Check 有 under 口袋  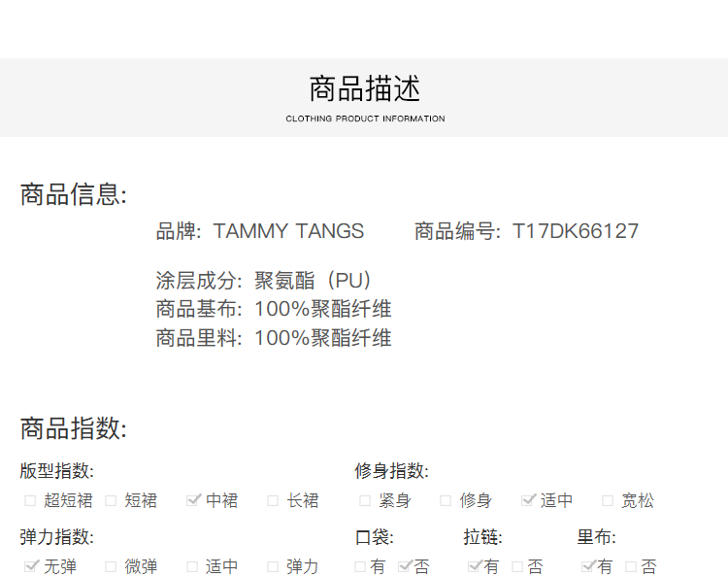360,567
